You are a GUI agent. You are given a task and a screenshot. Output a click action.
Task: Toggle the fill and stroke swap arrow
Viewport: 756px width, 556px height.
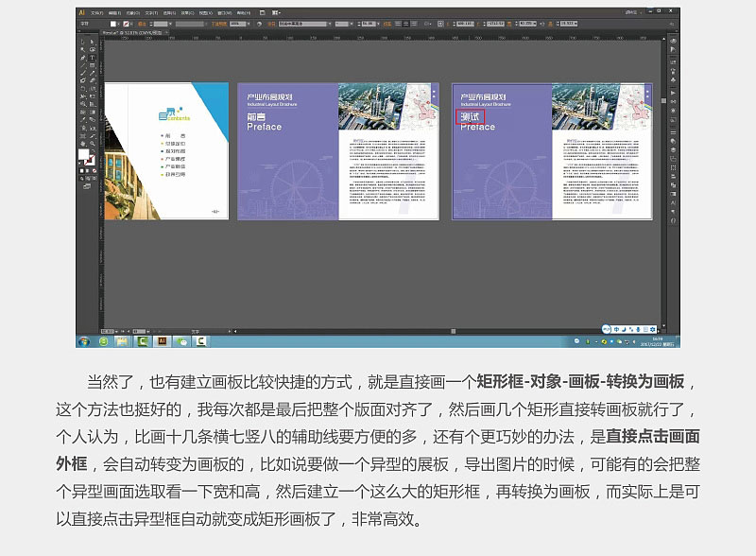click(93, 151)
